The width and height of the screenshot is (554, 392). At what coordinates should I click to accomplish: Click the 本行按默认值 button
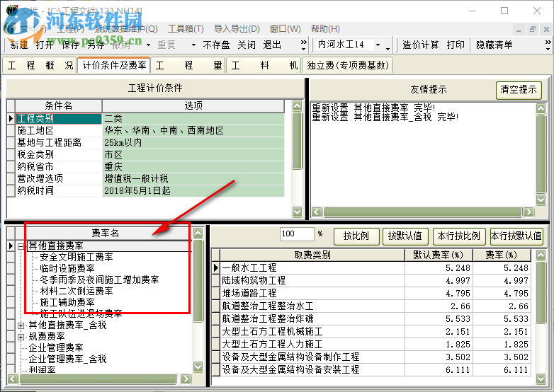(x=516, y=236)
